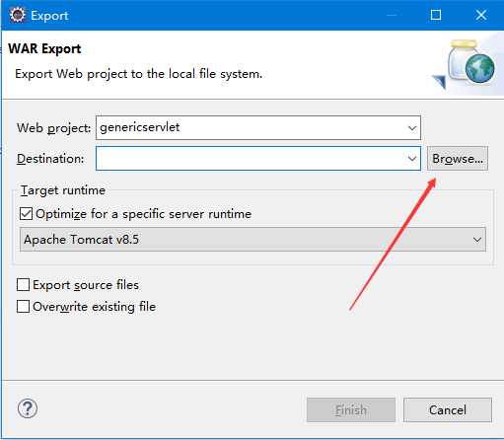Click the WAR Export heading text

coord(44,49)
